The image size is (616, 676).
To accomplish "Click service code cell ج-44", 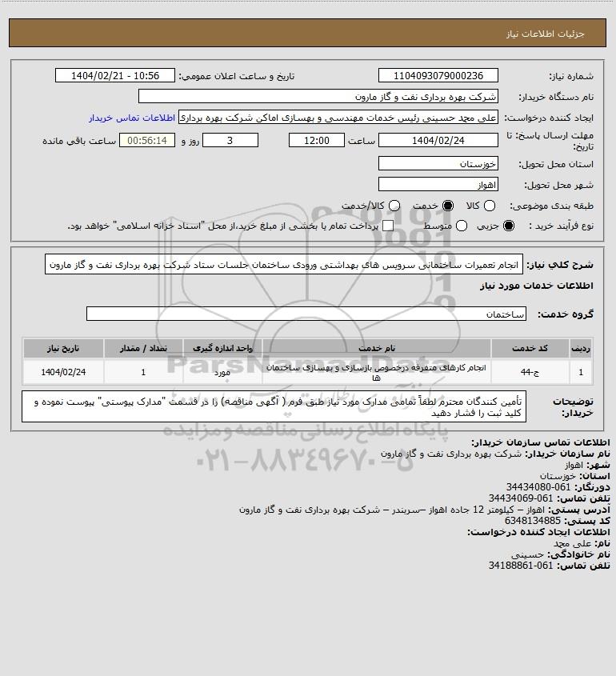I will coord(530,372).
